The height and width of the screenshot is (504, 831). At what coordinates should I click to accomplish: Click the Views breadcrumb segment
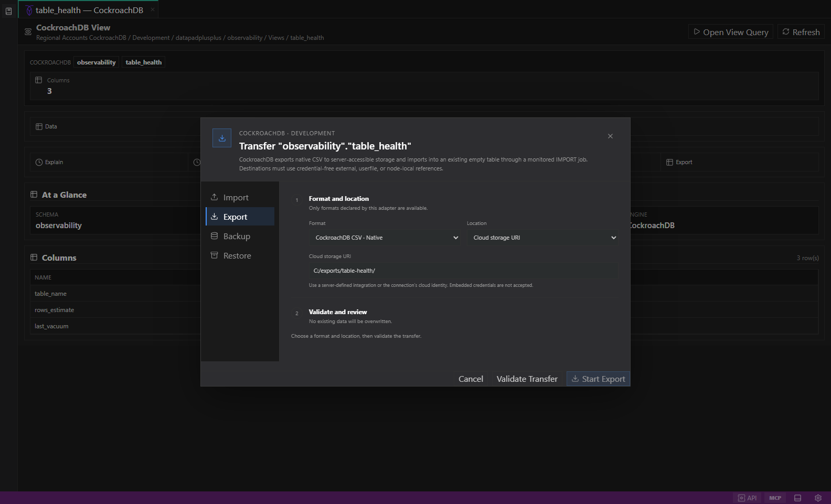coord(276,38)
